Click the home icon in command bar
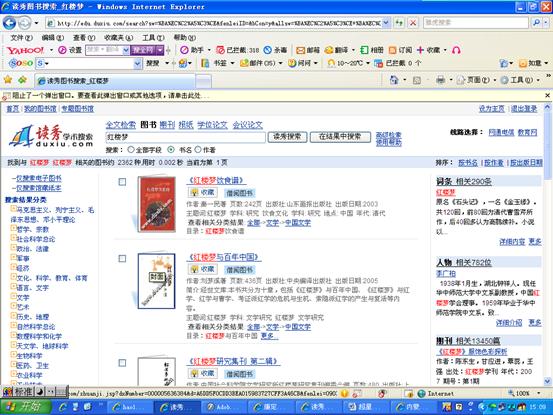 pos(394,80)
